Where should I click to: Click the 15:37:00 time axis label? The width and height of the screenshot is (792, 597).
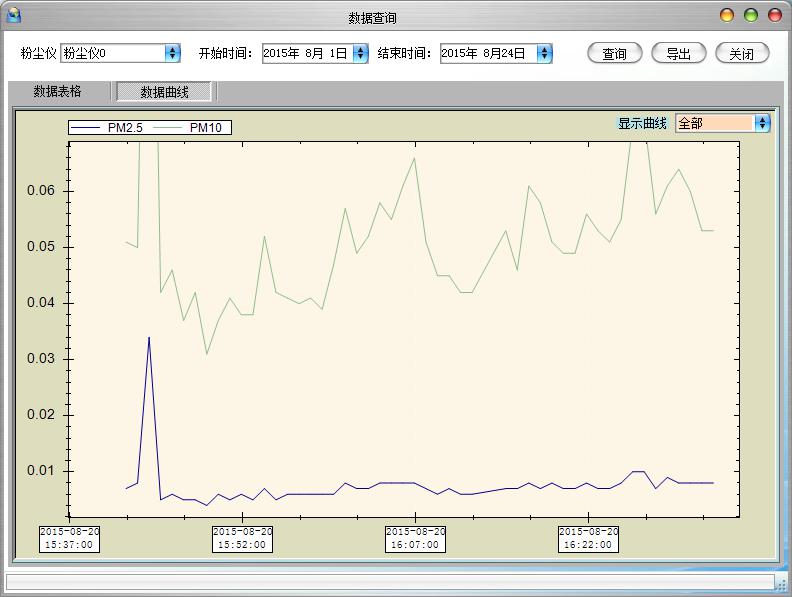pos(69,538)
